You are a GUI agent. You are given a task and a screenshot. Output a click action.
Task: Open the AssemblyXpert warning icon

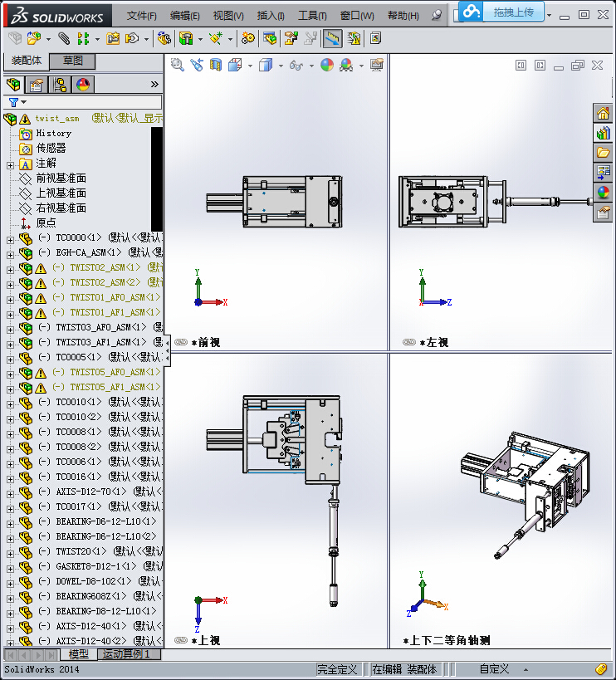coord(354,38)
